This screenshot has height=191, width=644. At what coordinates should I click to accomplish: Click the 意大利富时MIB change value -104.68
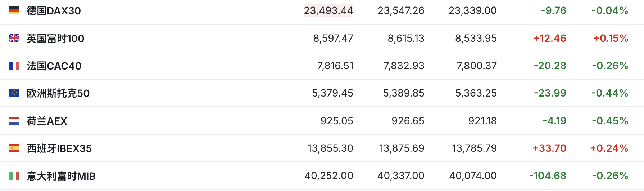click(548, 176)
